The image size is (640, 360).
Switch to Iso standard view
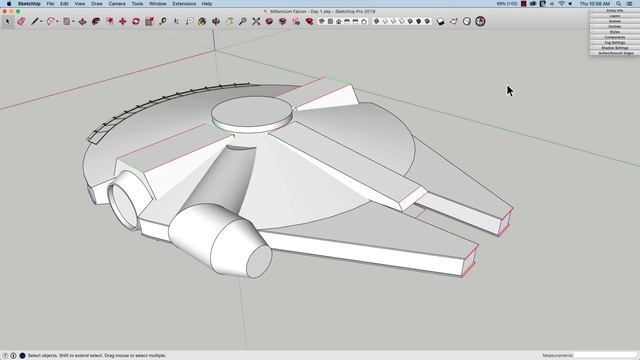click(321, 21)
